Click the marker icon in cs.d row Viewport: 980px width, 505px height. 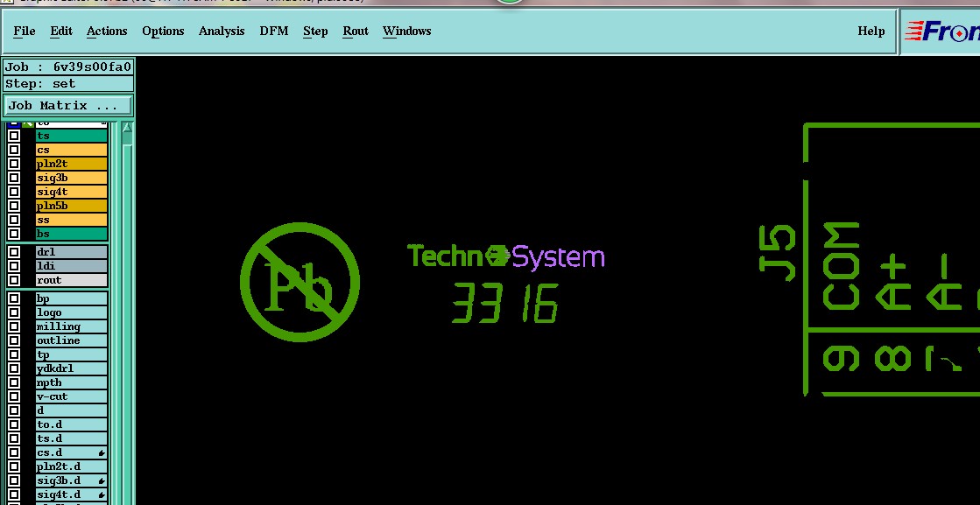point(102,453)
